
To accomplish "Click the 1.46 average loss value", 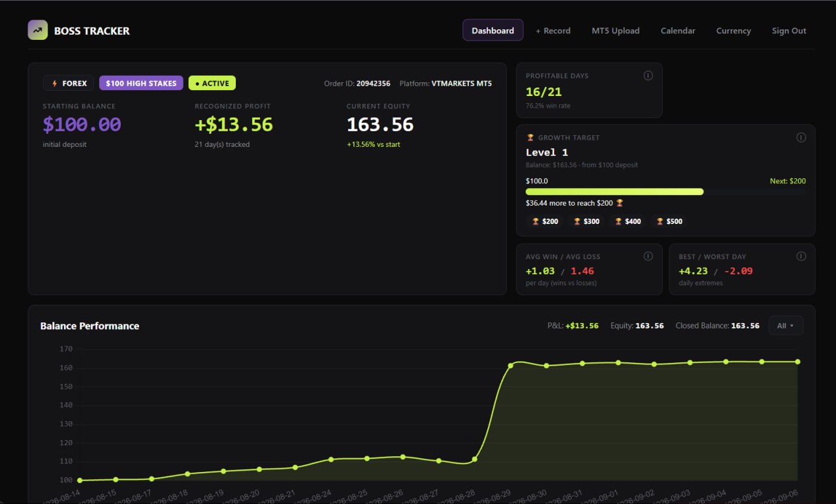I will [583, 271].
